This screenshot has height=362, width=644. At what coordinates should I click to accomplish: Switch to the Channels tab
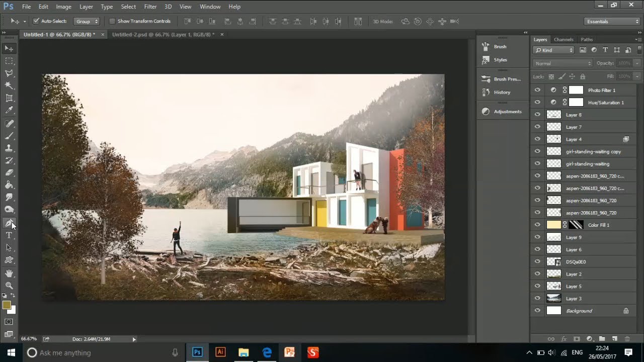[563, 39]
